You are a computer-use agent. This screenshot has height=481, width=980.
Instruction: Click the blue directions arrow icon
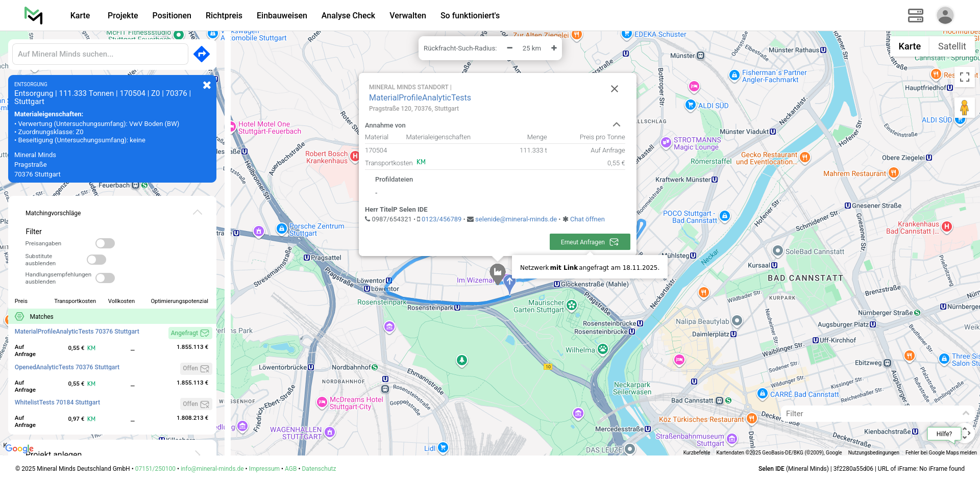(x=202, y=54)
